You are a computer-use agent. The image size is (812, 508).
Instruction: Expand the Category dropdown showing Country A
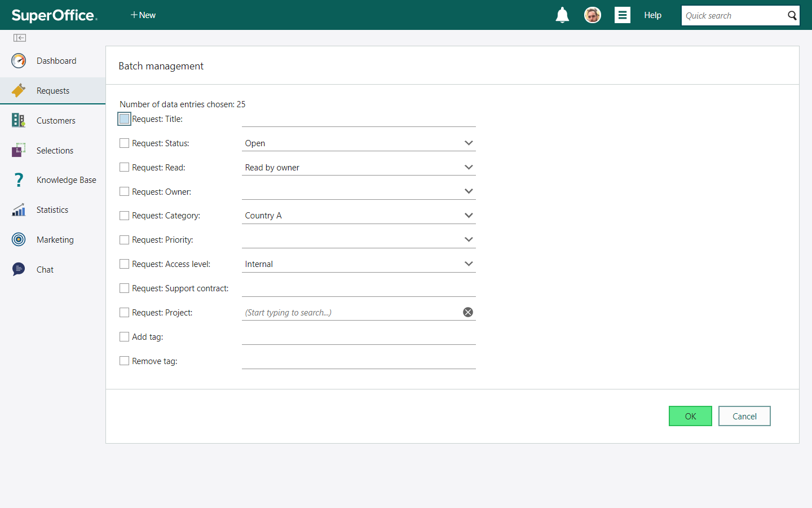pyautogui.click(x=359, y=216)
